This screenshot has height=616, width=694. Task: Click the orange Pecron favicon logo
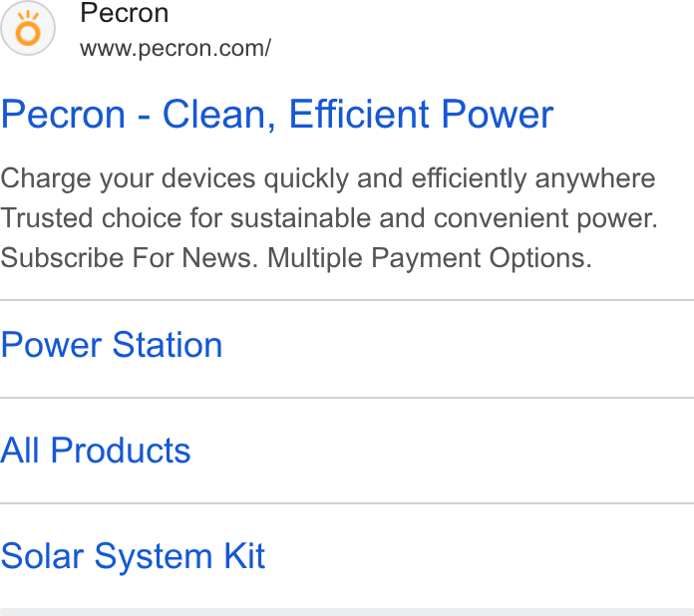click(28, 28)
